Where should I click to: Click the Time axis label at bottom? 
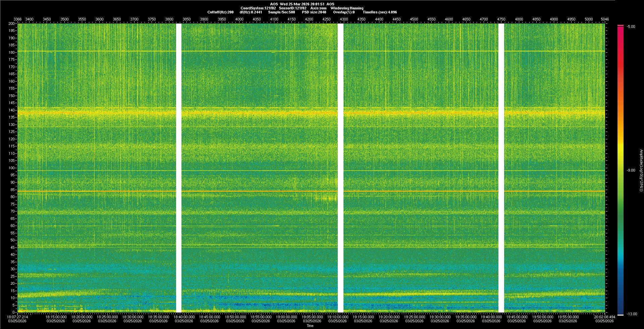pos(310,326)
